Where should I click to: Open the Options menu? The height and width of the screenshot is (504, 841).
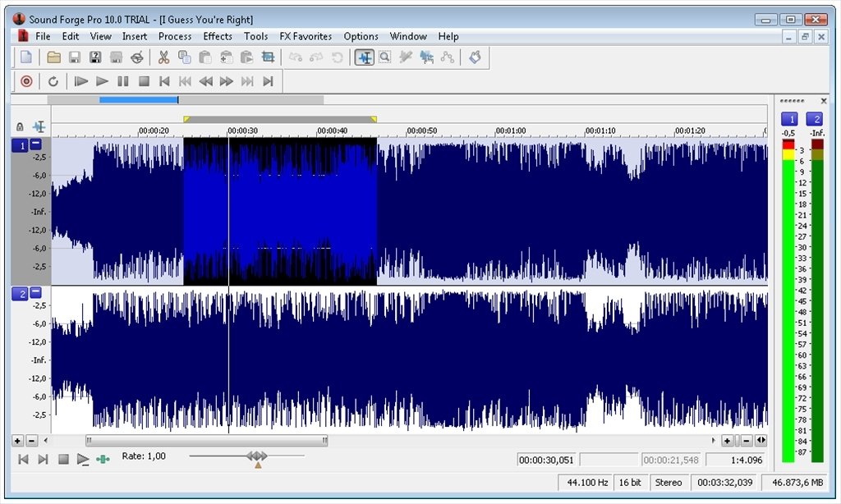pos(361,36)
